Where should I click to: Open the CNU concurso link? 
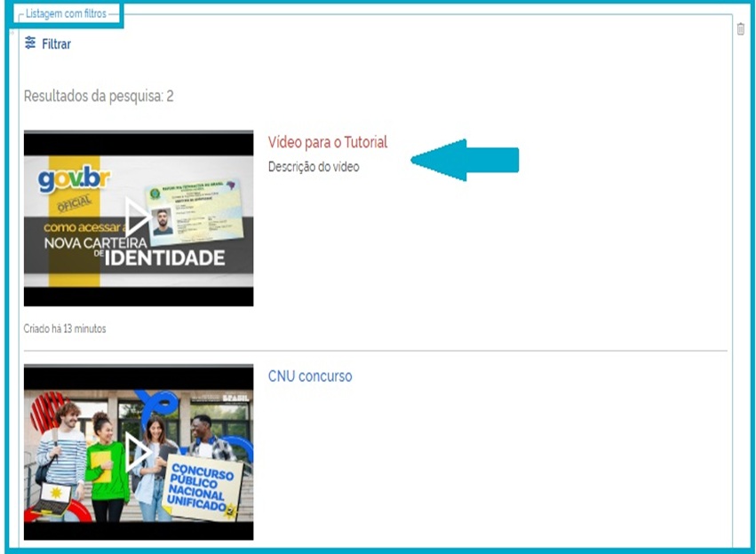coord(310,375)
